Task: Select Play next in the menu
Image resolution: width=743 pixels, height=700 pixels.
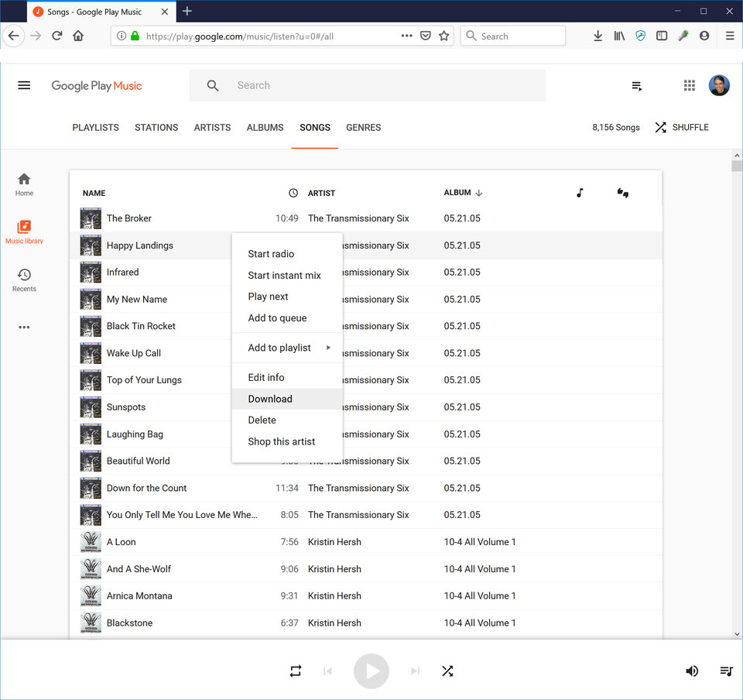Action: tap(287, 297)
